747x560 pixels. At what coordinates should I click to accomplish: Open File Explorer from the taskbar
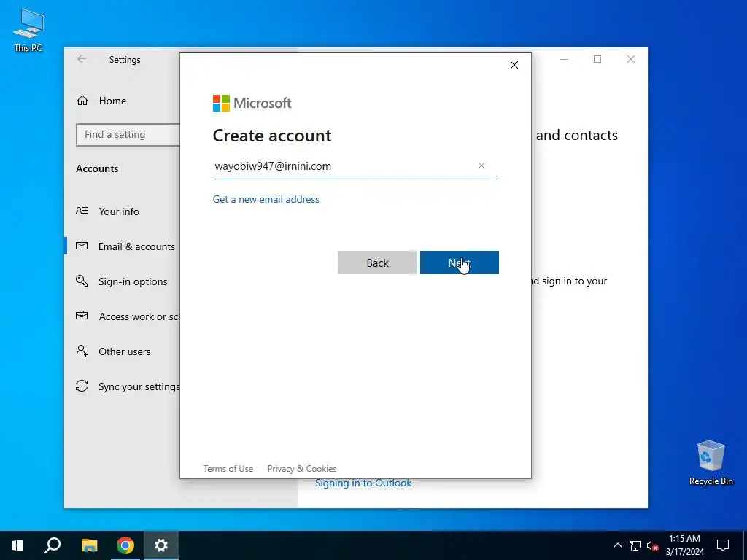89,545
